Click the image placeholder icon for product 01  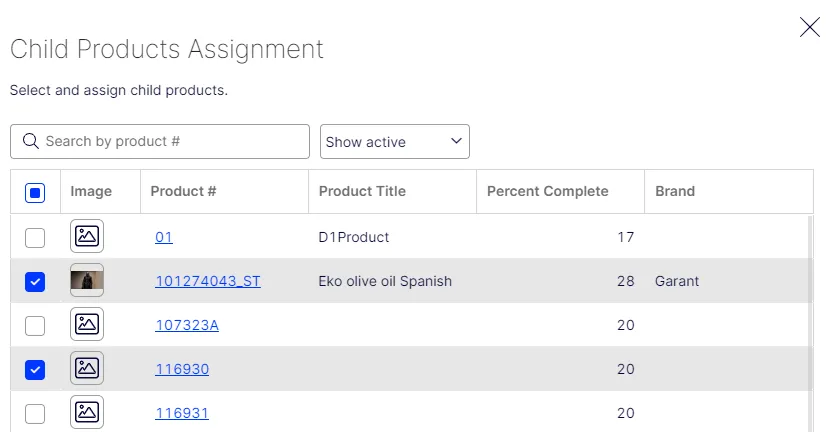(x=87, y=236)
